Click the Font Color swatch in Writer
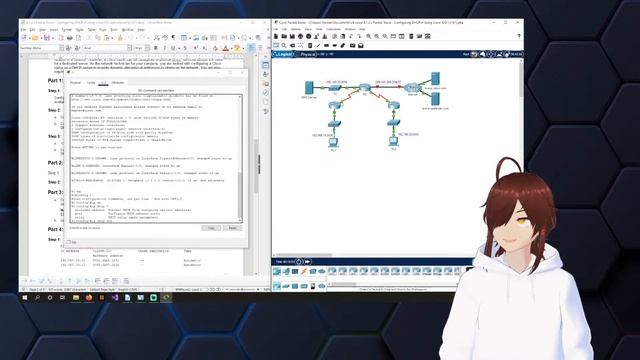 click(x=226, y=48)
